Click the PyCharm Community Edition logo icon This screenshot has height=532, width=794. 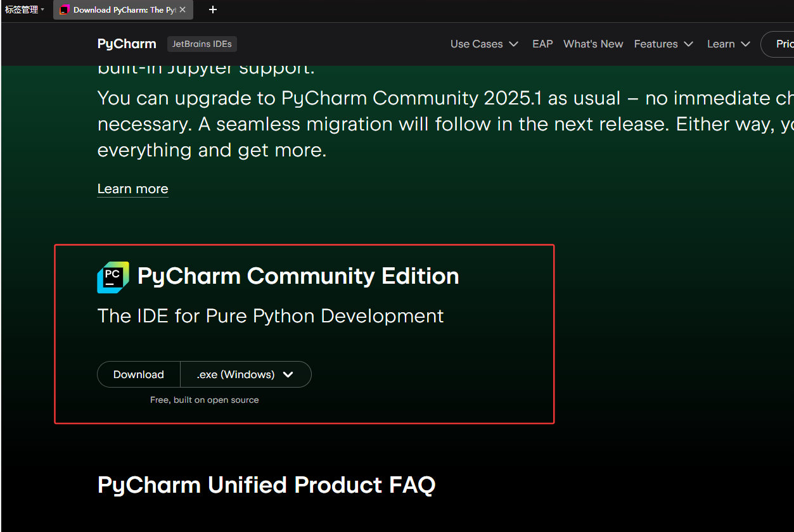113,277
